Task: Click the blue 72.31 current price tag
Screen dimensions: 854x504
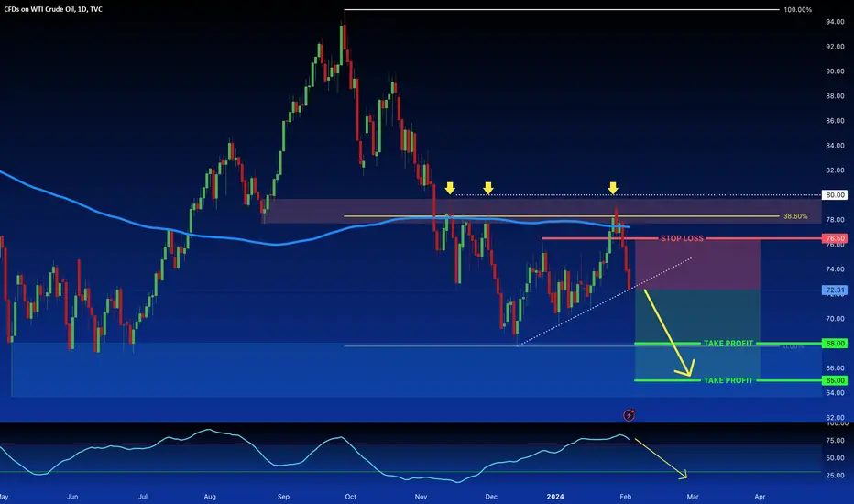Action: [x=835, y=290]
